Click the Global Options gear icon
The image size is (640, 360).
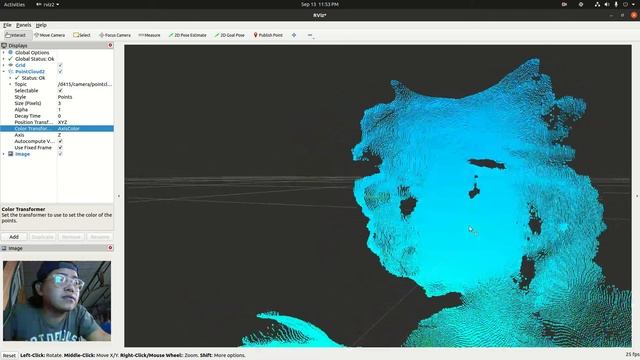(11, 52)
